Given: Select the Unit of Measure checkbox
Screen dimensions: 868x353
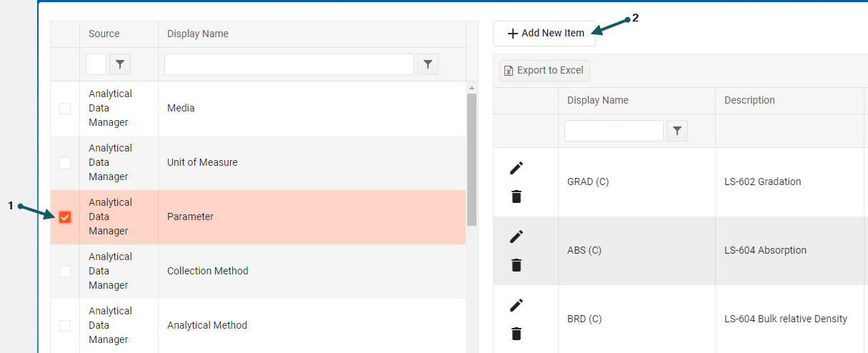Looking at the screenshot, I should pos(65,163).
